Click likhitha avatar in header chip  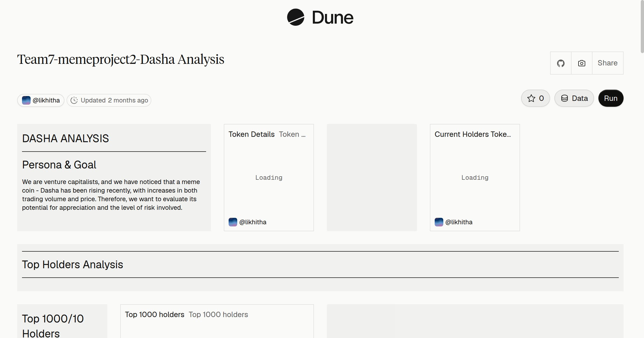click(26, 100)
